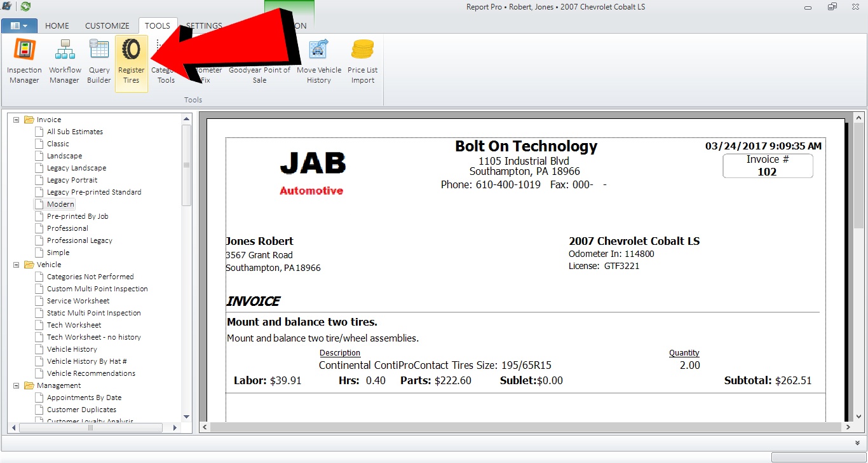
Task: Open the Landscape invoice report
Action: [x=64, y=156]
